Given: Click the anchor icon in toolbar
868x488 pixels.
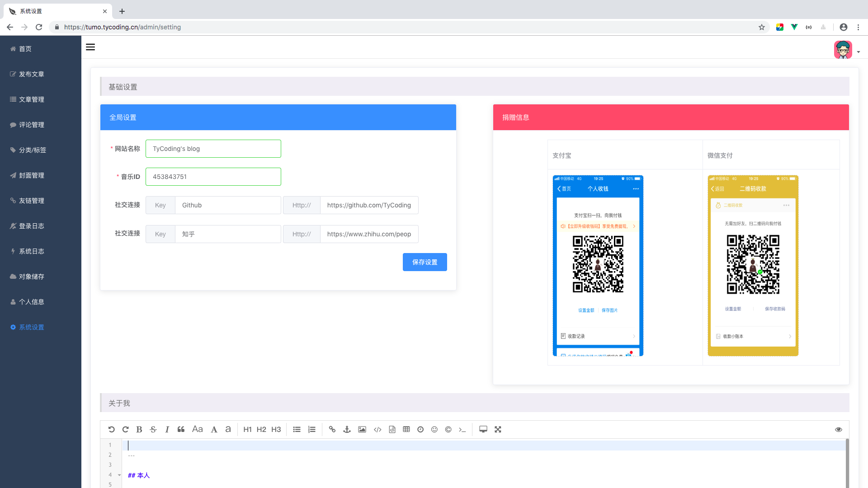Looking at the screenshot, I should 347,429.
